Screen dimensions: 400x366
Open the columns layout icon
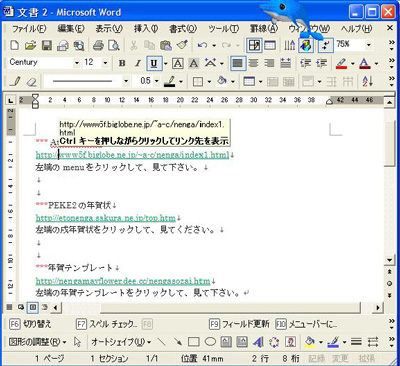289,45
